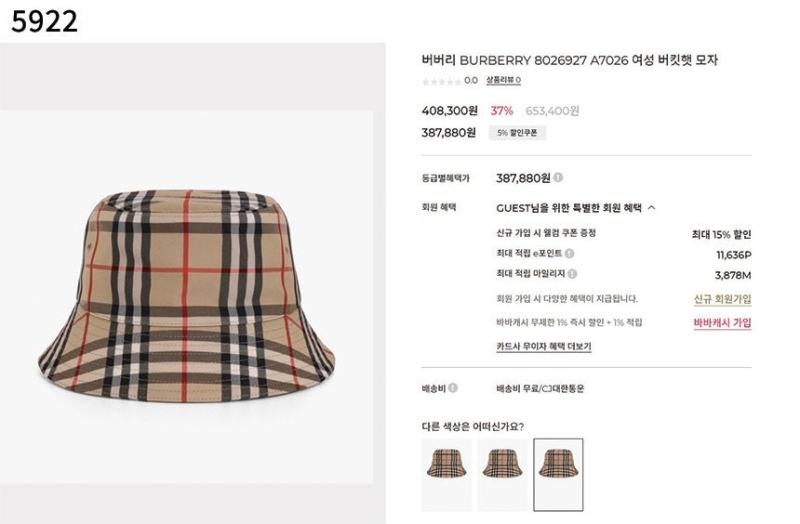The height and width of the screenshot is (524, 800).
Task: Open the 상품리뷰 0 reviews link
Action: click(503, 80)
